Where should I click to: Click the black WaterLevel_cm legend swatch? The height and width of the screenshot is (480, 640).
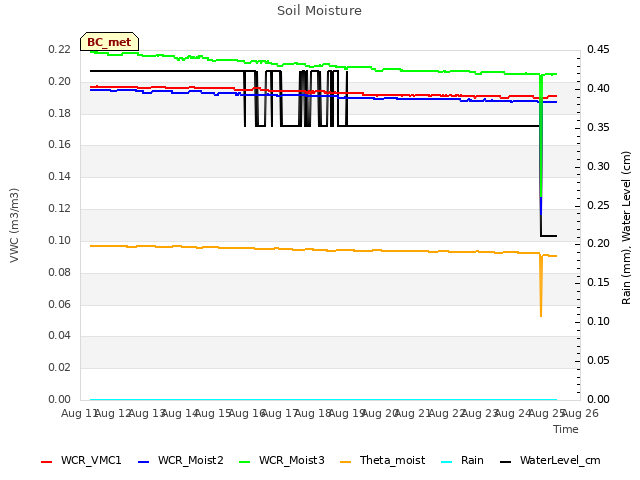click(506, 462)
